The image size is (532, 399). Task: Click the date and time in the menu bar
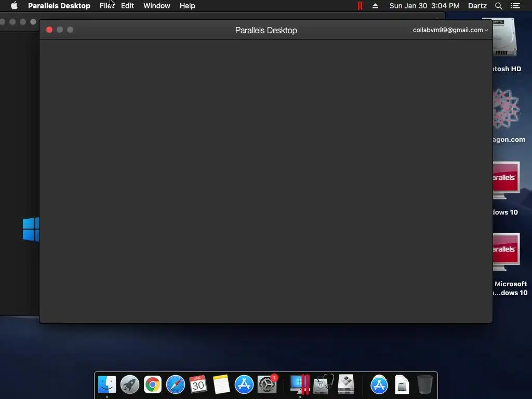[x=424, y=6]
